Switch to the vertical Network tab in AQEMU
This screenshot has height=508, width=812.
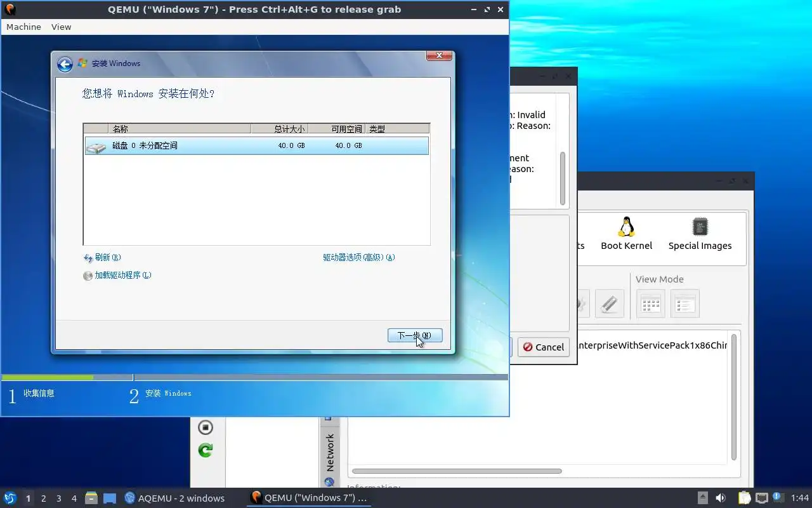point(329,454)
